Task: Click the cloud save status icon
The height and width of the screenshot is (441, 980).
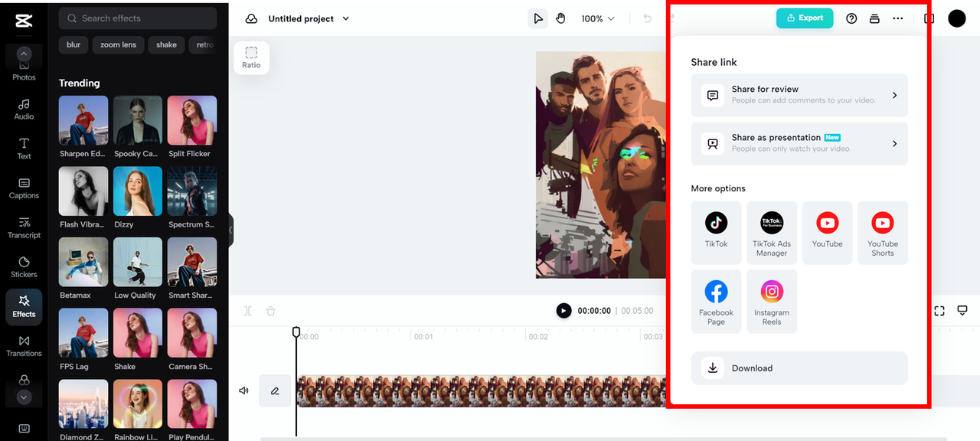Action: coord(251,18)
